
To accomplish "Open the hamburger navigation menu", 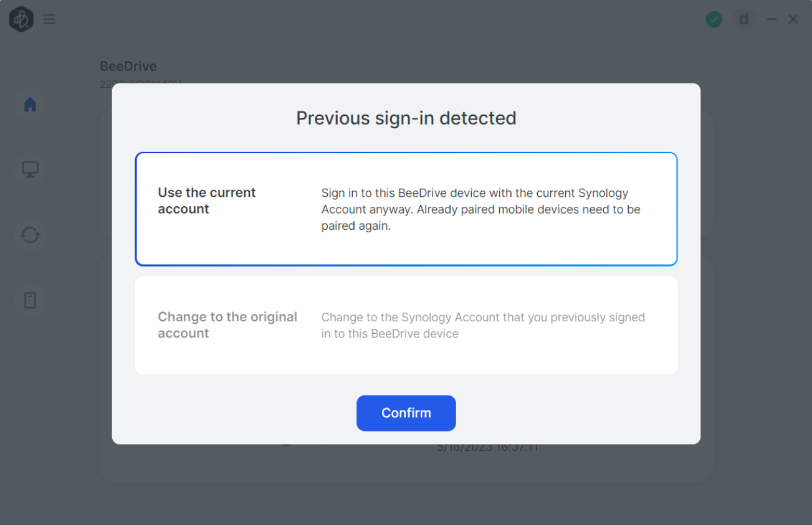I will coord(49,19).
